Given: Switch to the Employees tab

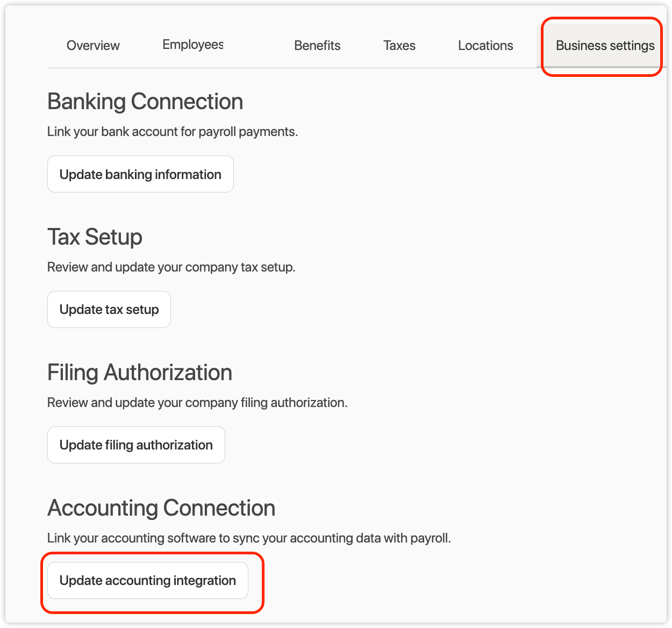Looking at the screenshot, I should (192, 45).
